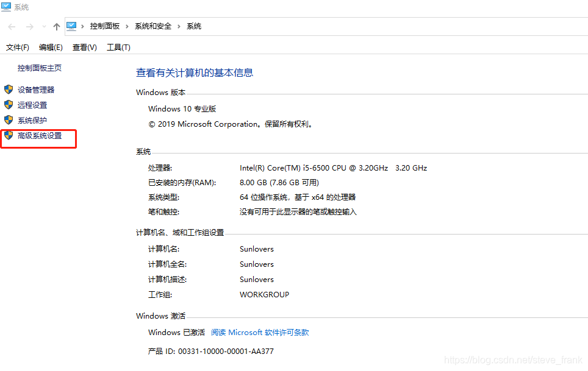Expand chevron before 控制面板 breadcrumb
The image size is (588, 371).
82,26
